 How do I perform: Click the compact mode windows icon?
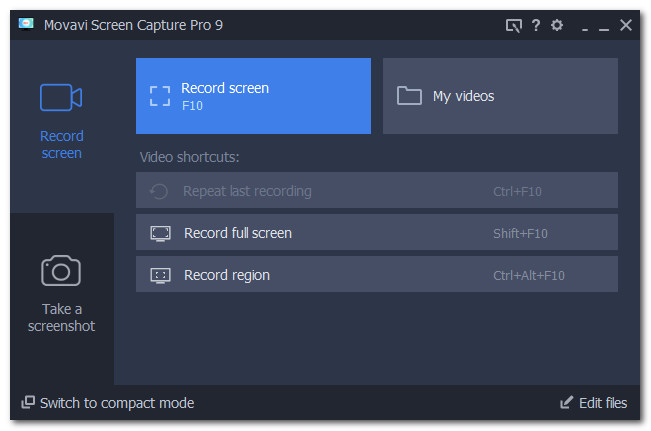pos(28,402)
